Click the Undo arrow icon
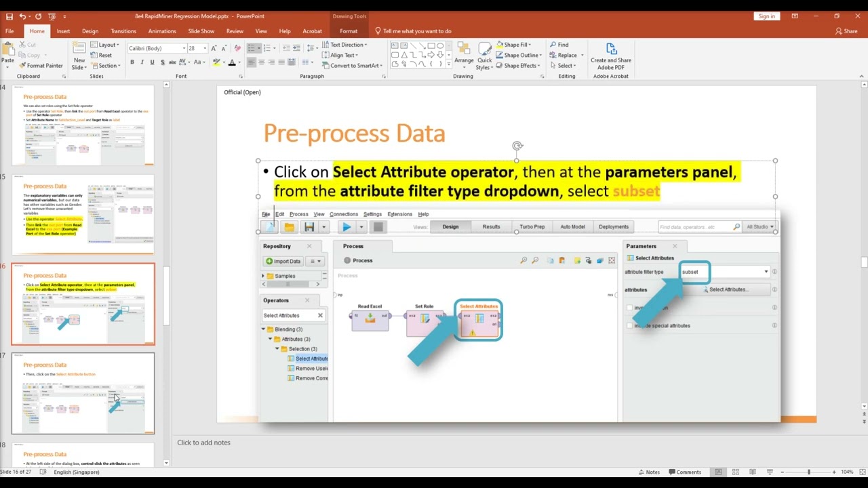 click(x=23, y=16)
